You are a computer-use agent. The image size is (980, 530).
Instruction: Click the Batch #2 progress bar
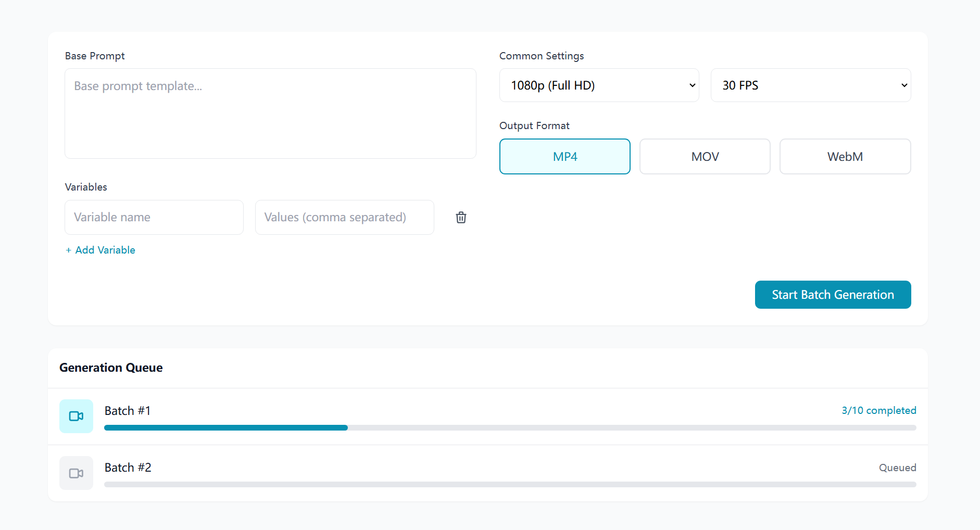tap(510, 484)
